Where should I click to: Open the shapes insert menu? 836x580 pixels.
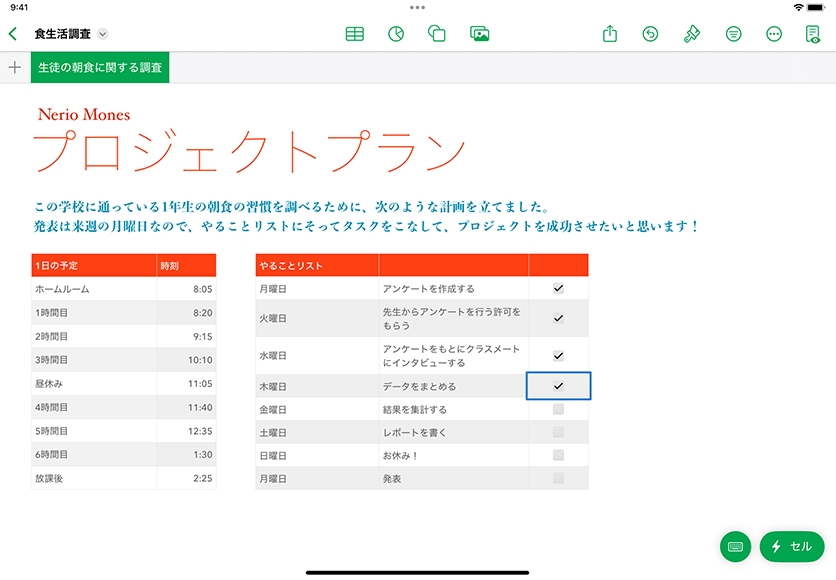tap(436, 34)
